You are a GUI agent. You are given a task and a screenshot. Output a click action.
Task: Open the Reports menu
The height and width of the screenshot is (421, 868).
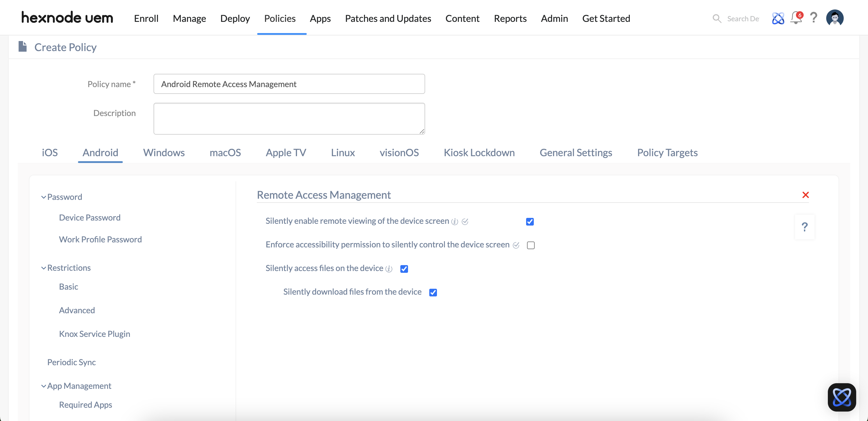510,18
